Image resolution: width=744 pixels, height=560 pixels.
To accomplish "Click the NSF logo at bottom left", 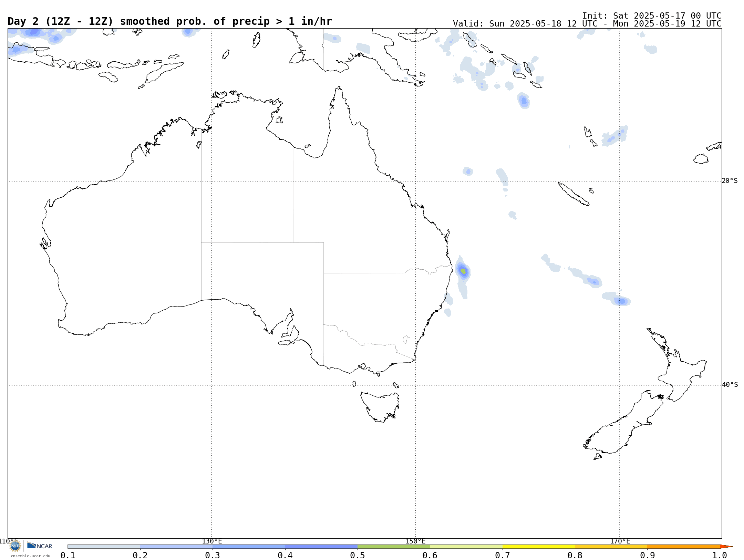I will pyautogui.click(x=15, y=546).
